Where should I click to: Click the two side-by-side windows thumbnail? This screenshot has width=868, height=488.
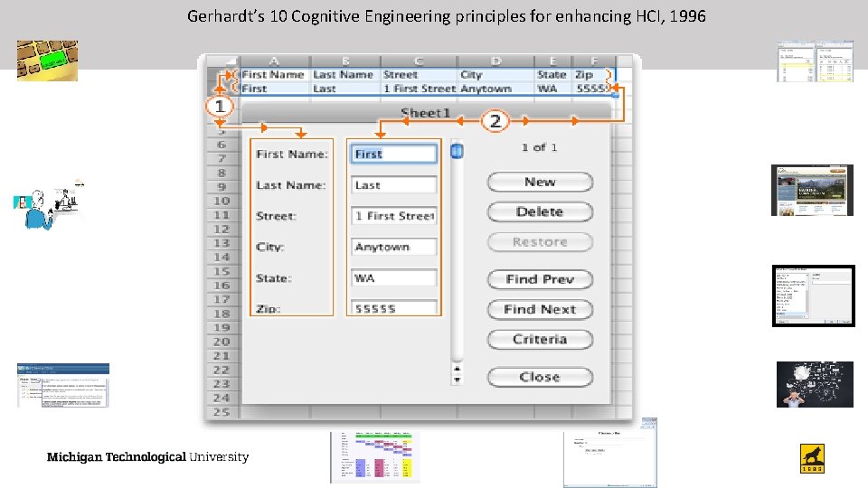[x=815, y=61]
